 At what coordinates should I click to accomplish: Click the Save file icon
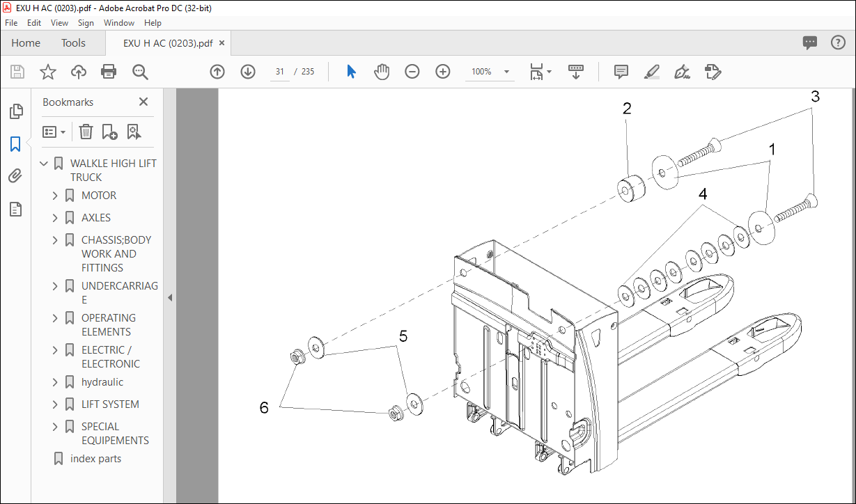17,72
